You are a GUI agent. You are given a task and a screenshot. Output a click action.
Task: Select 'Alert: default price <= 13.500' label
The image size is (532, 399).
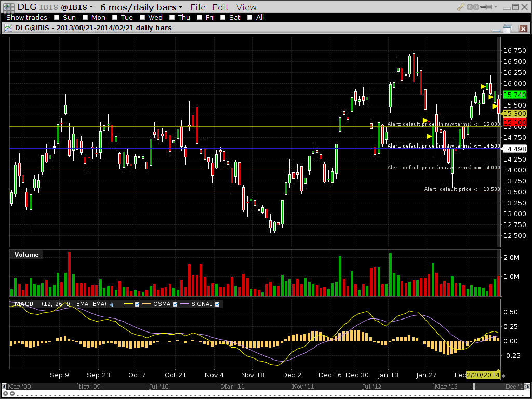click(462, 189)
